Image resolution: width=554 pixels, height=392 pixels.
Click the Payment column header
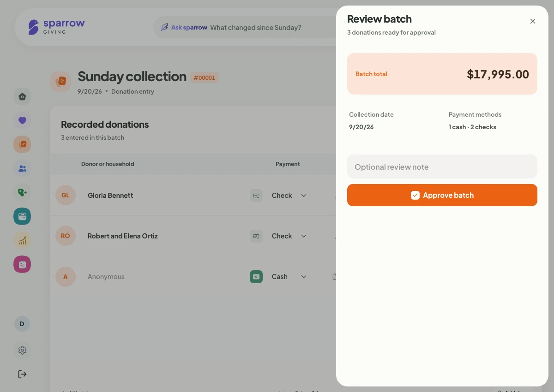point(288,164)
